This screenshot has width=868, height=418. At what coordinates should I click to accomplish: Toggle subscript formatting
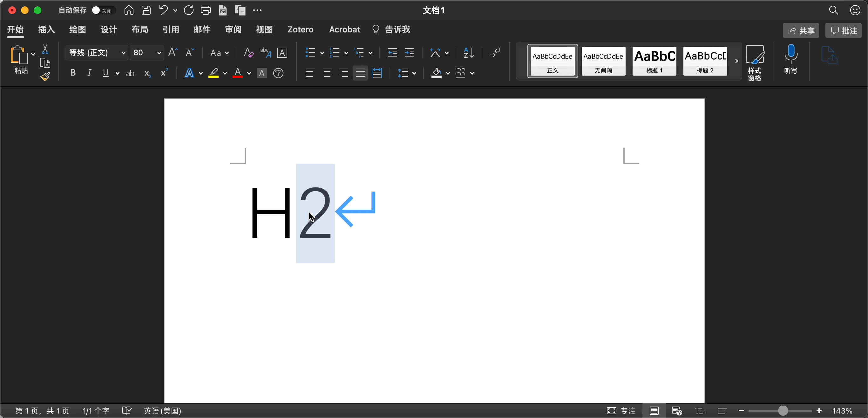coord(148,73)
